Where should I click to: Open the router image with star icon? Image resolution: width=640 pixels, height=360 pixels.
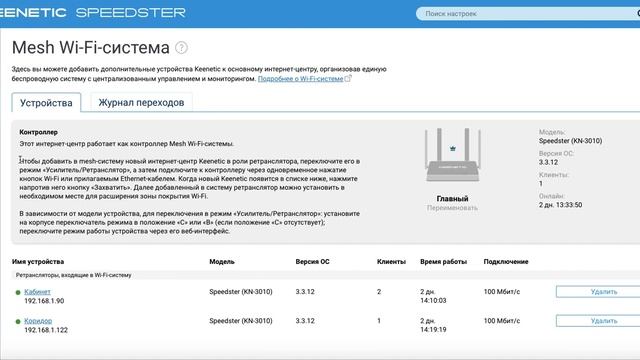[452, 155]
